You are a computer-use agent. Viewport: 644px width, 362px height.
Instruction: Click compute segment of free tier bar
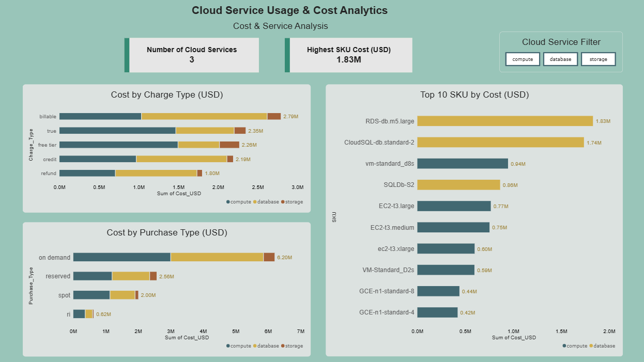118,145
